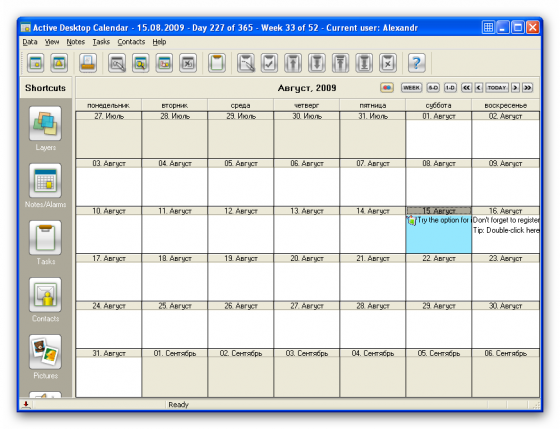Click the 'Tip: Double-click here' note

pyautogui.click(x=506, y=230)
